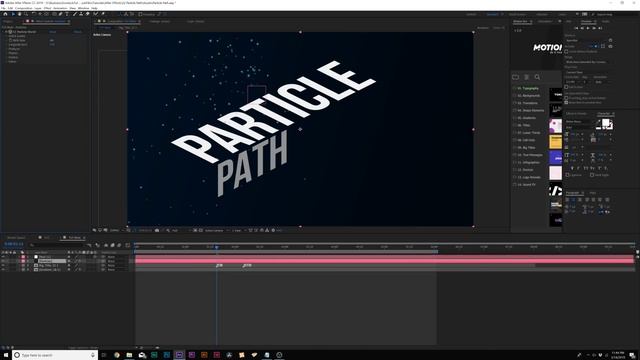Switch to the Paragraph panel tab
Viewport: 640px width, 360px height.
point(572,193)
